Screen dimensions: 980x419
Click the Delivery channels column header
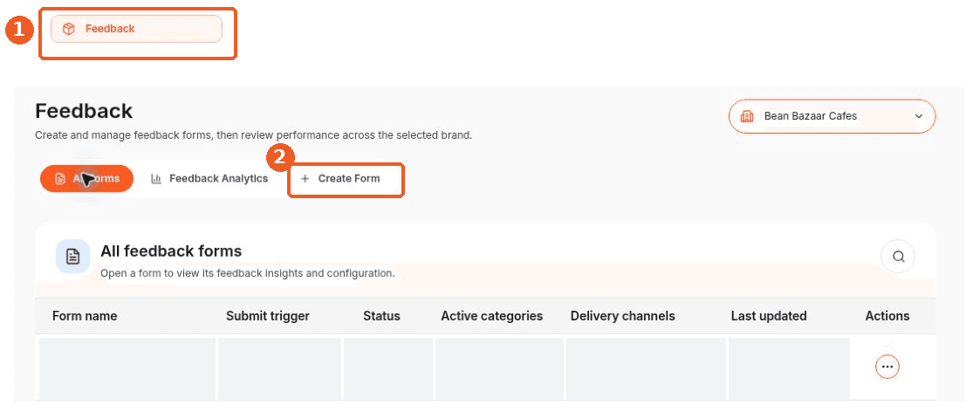[622, 317]
